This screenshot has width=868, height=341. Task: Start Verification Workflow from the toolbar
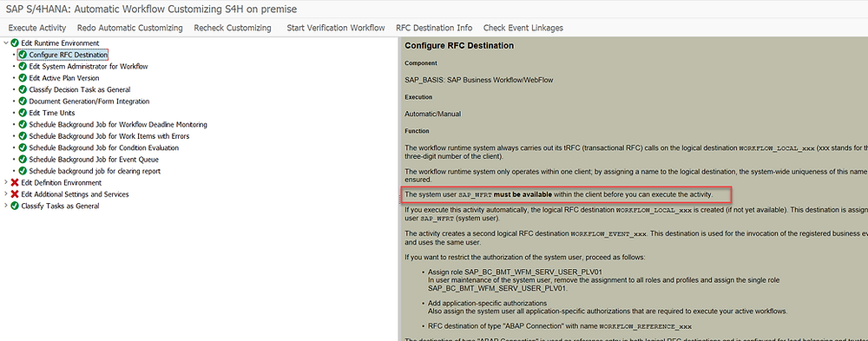[x=335, y=28]
